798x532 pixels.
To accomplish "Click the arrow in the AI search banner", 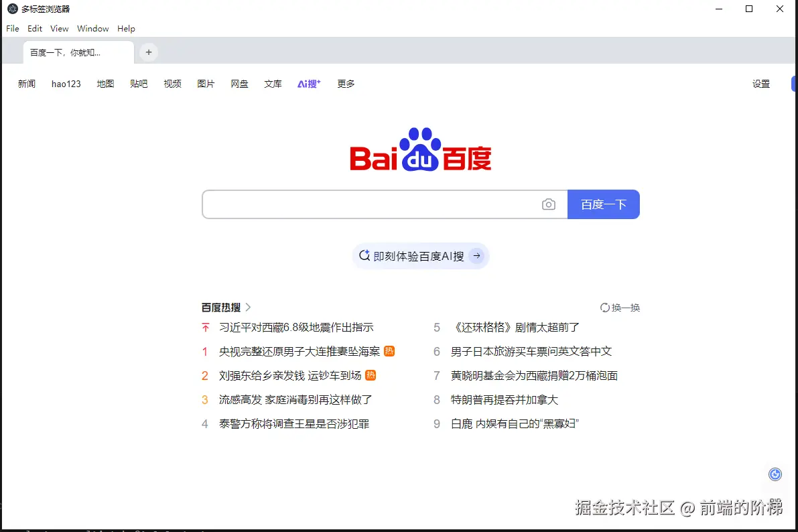I will click(x=477, y=255).
